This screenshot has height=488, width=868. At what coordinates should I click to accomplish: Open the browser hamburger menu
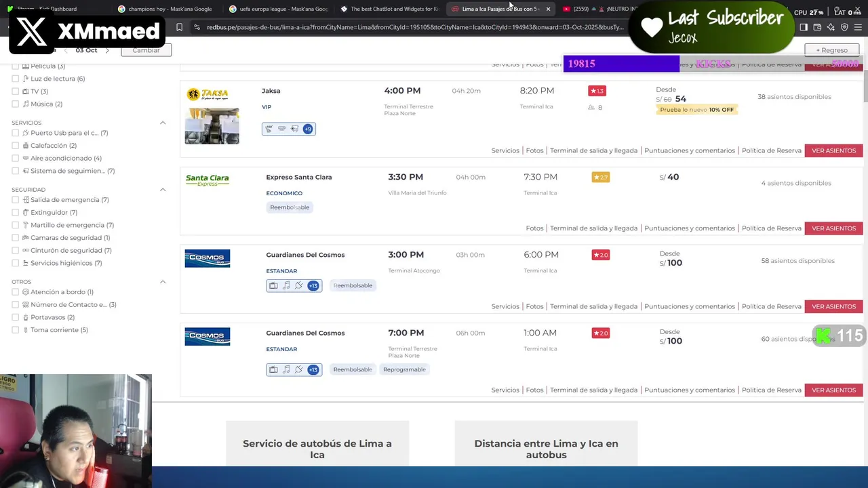tap(858, 27)
